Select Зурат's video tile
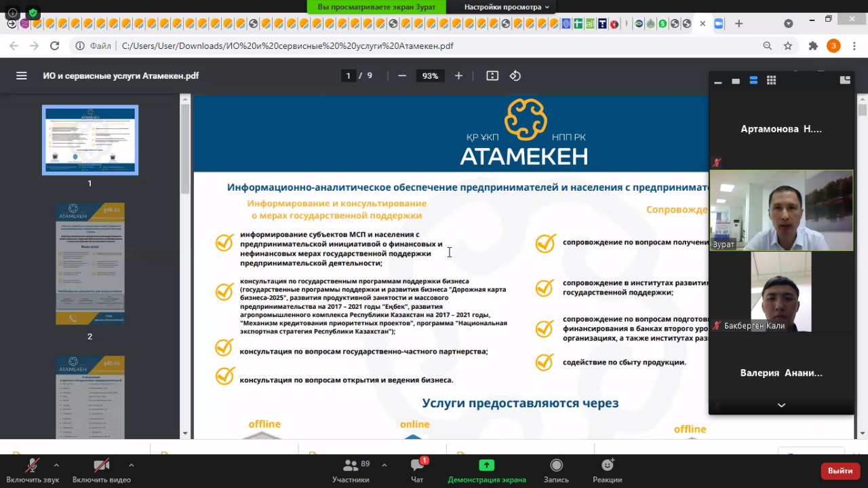 (x=781, y=210)
